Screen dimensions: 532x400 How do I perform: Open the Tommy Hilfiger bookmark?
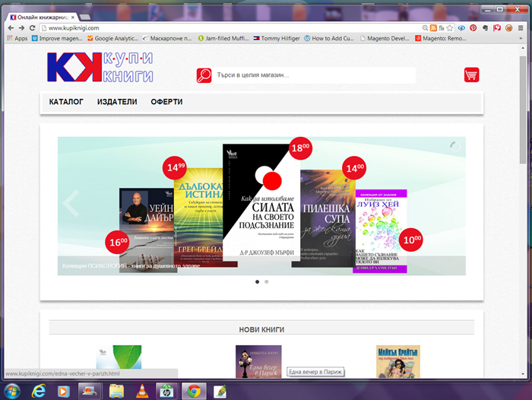277,38
